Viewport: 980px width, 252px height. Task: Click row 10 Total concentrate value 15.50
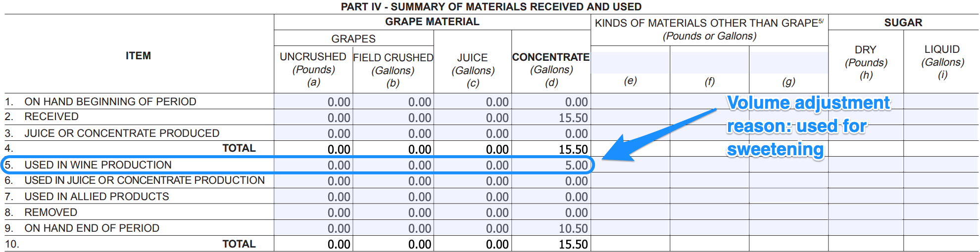[551, 244]
